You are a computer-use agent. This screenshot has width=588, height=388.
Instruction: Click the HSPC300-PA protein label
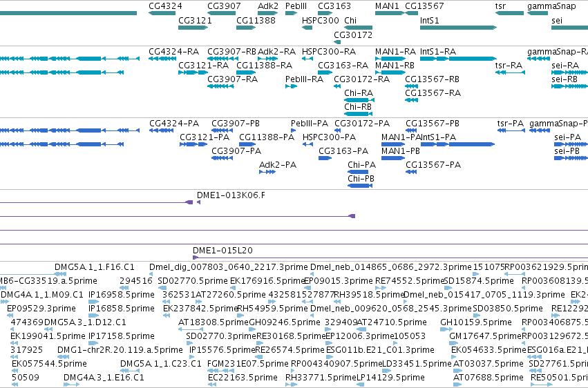(330, 137)
